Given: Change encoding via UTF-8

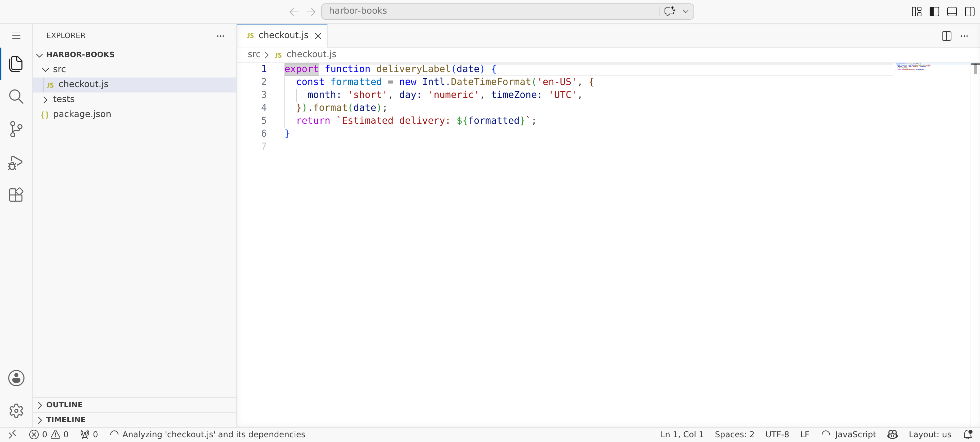Looking at the screenshot, I should (777, 435).
